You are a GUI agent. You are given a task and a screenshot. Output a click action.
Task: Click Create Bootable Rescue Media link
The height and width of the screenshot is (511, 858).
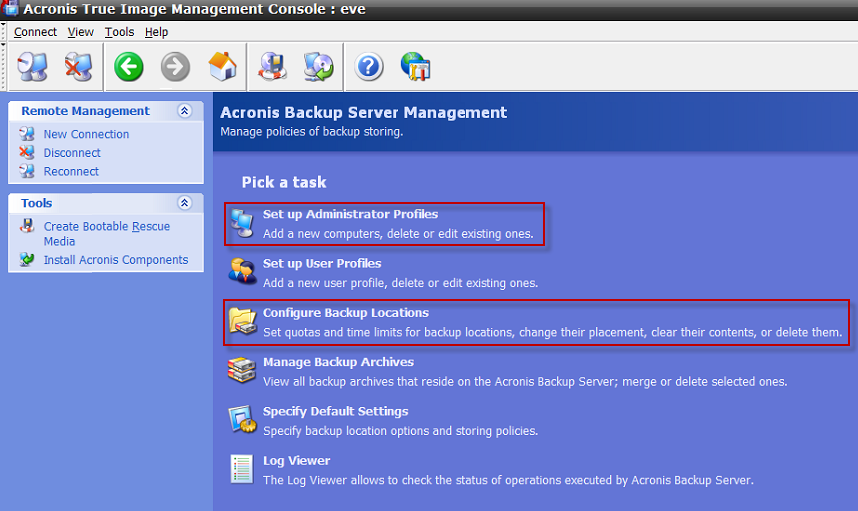[107, 234]
